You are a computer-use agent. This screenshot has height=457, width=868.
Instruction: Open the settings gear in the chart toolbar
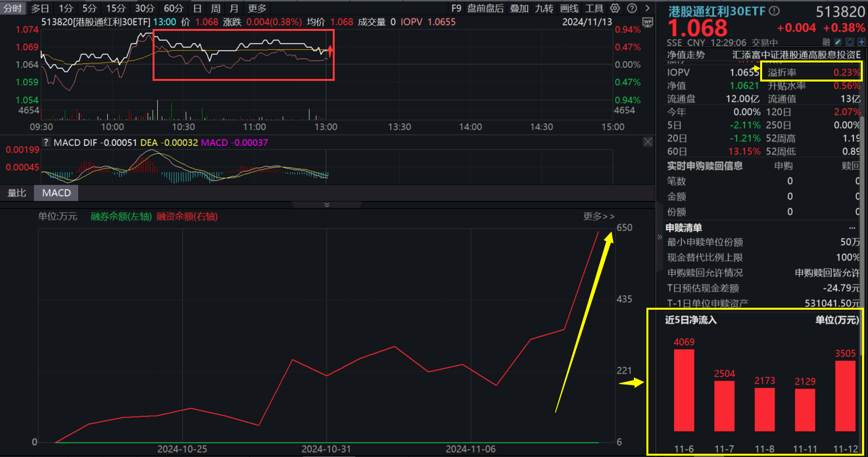[x=615, y=8]
